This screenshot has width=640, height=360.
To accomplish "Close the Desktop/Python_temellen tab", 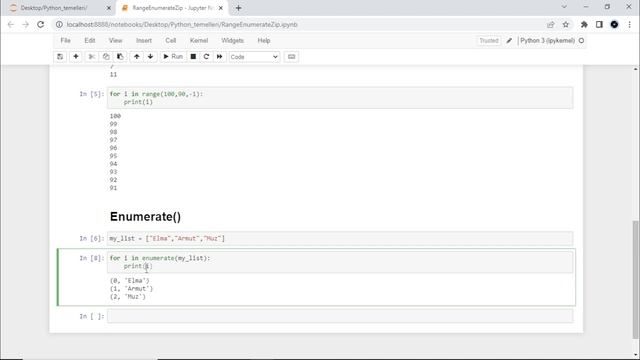I will coord(109,8).
